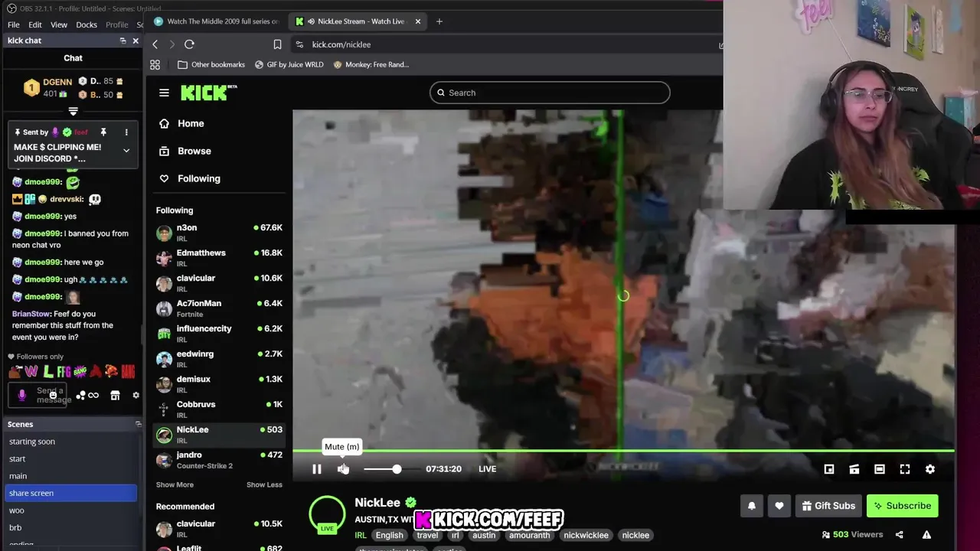Click the bookmark icon in the address bar
Image resolution: width=980 pixels, height=551 pixels.
click(277, 44)
